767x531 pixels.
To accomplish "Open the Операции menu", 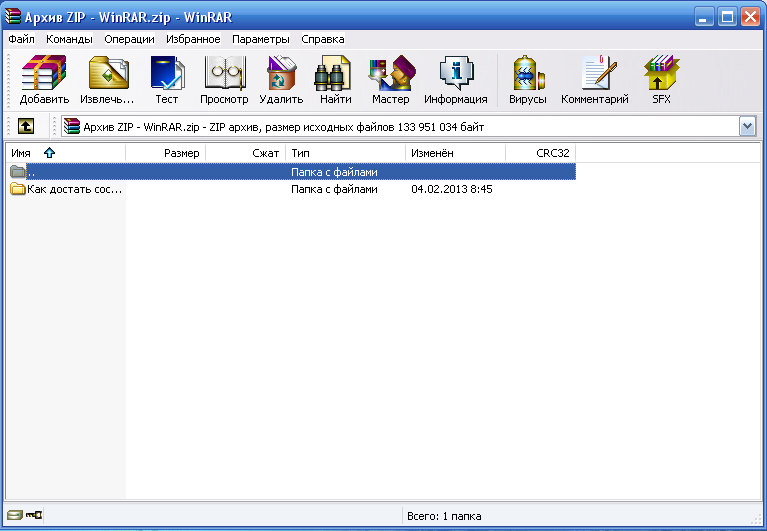I will [x=129, y=39].
